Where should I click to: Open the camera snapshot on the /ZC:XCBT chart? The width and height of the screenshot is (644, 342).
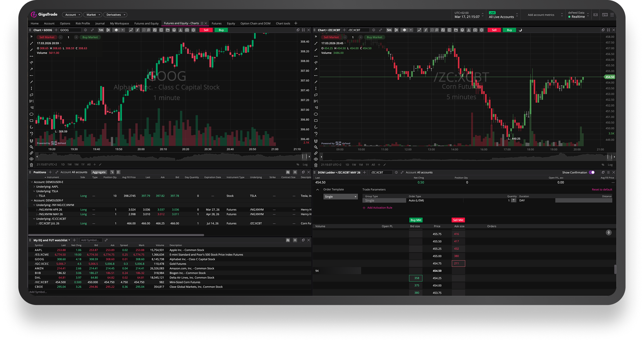point(475,30)
